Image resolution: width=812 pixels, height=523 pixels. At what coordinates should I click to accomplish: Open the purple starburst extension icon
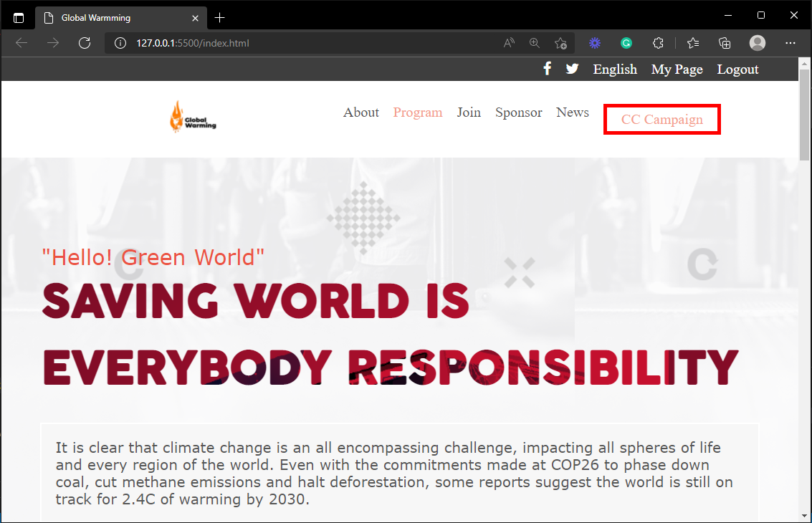coord(595,43)
